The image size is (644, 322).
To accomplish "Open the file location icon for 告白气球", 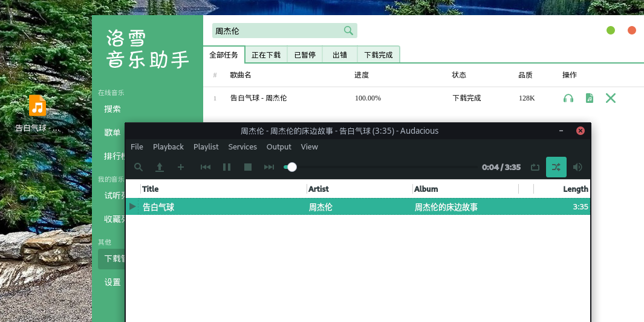I will [x=590, y=98].
